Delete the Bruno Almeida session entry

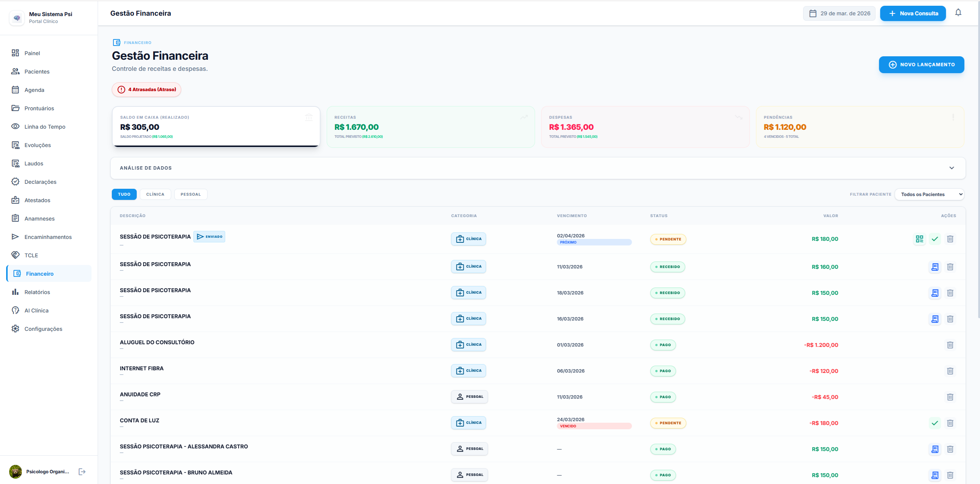point(950,475)
